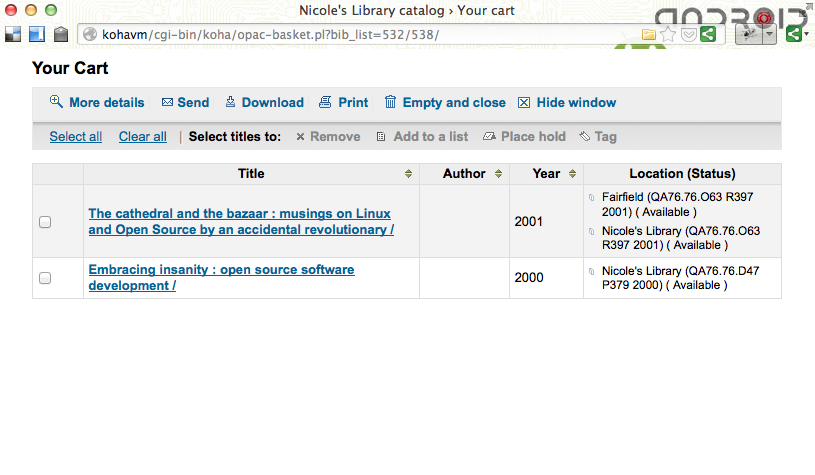
Task: Download the cart contents
Action: click(264, 103)
